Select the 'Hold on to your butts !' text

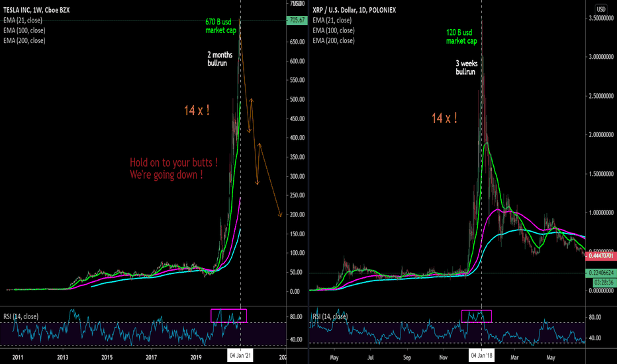coord(173,163)
